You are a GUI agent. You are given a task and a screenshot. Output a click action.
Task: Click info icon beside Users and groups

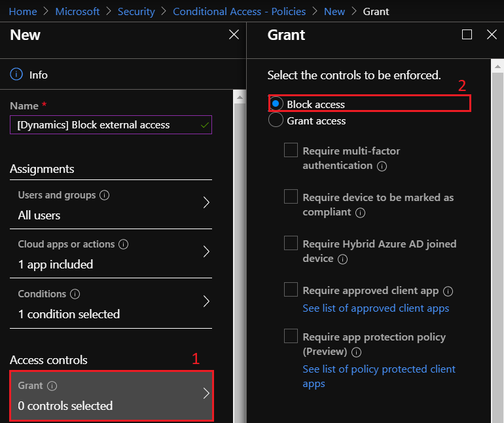tap(105, 195)
